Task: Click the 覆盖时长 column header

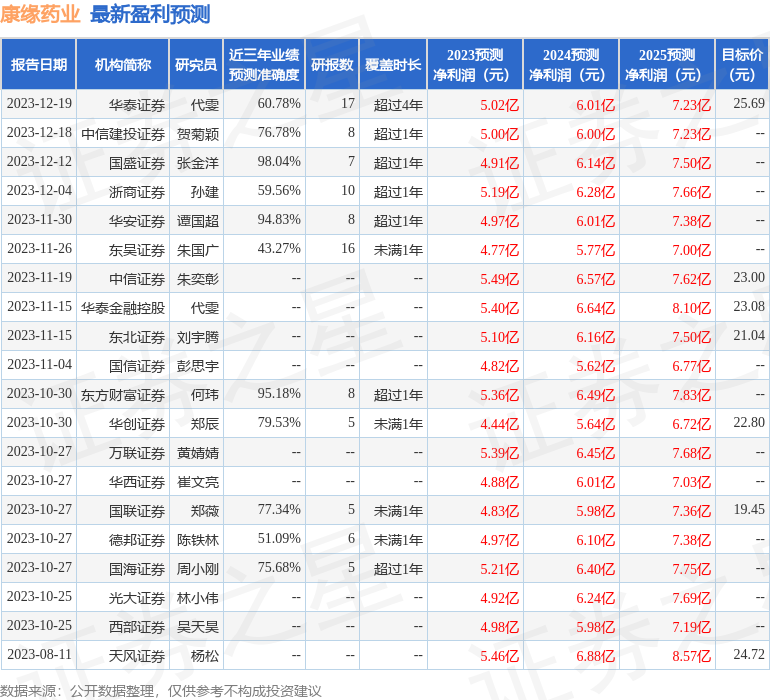Action: pyautogui.click(x=393, y=64)
